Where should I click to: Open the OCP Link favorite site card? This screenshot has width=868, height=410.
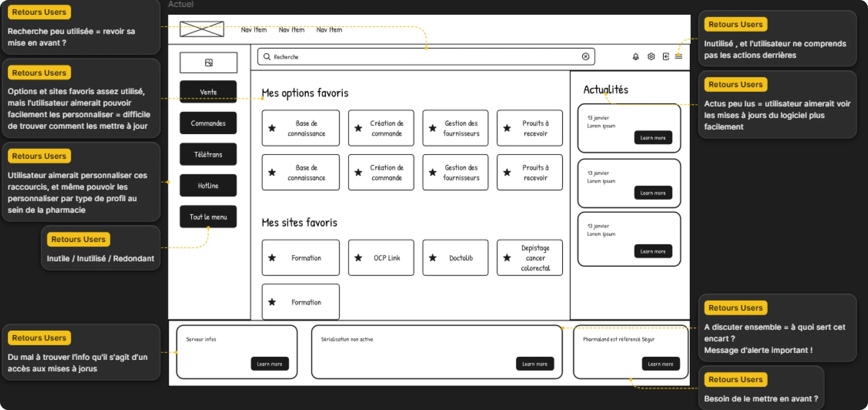381,258
